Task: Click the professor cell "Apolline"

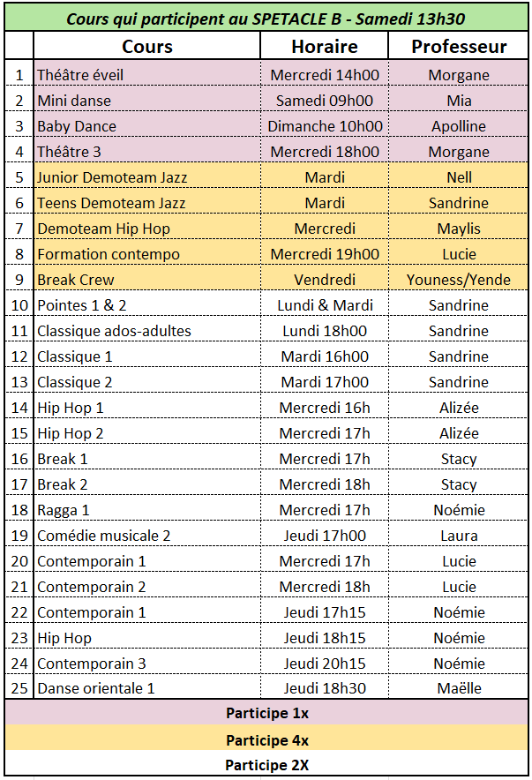Action: click(x=459, y=126)
